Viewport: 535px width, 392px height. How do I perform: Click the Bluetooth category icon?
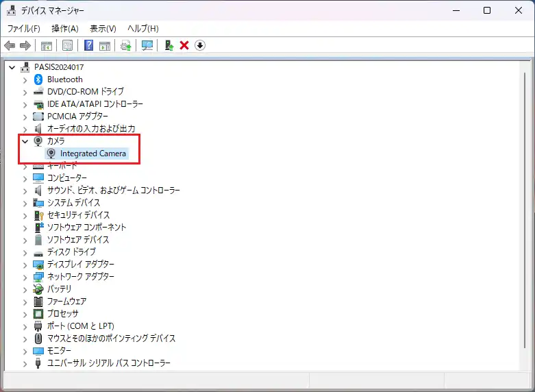(38, 79)
